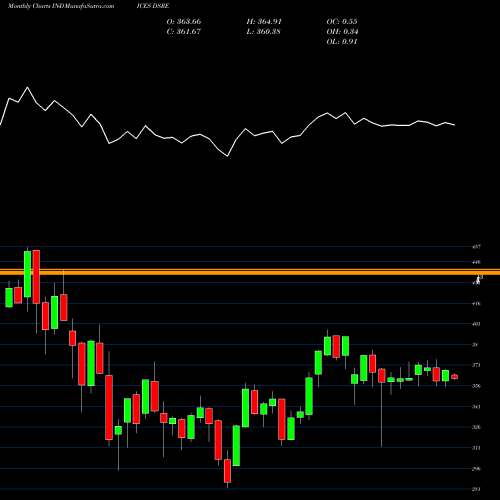
Task: Click the orange horizontal level line
Action: [250, 272]
